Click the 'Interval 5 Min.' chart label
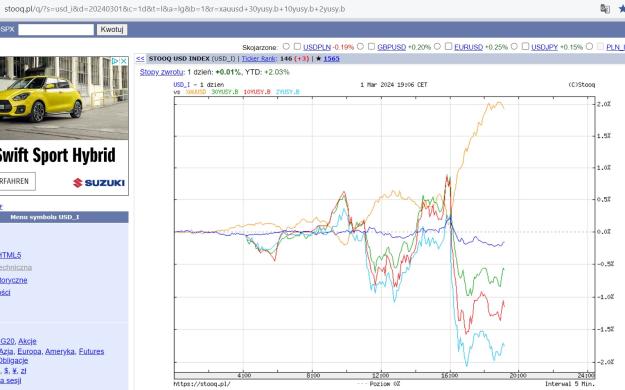625x390 pixels. click(570, 384)
